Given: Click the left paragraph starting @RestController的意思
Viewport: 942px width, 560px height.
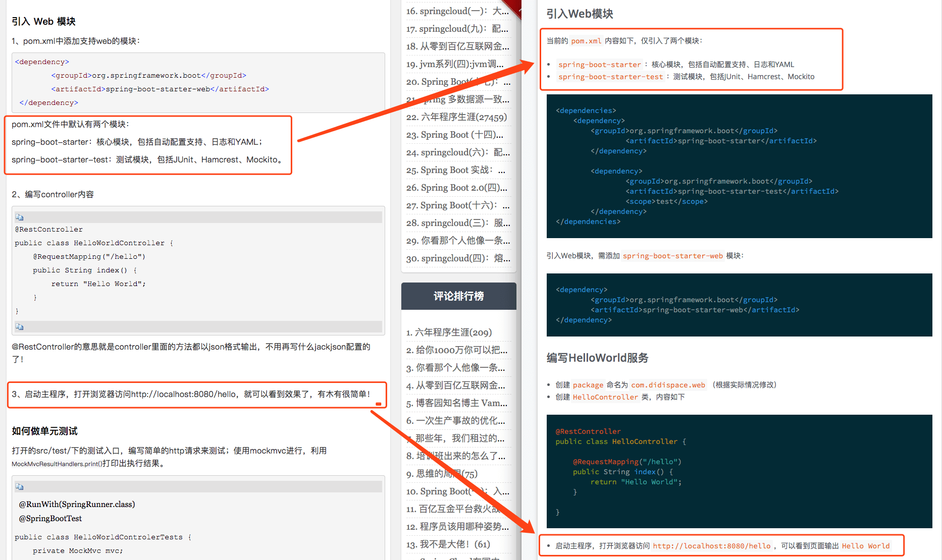Looking at the screenshot, I should tap(191, 353).
